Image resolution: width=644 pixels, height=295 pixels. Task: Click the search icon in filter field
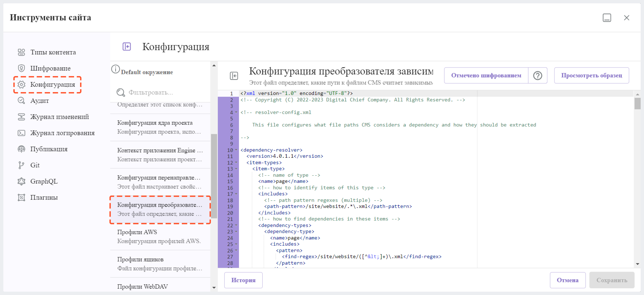(121, 92)
